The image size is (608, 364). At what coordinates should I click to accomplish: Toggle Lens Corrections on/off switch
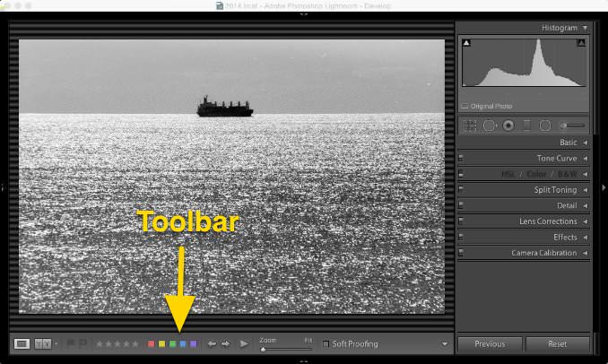pos(461,221)
